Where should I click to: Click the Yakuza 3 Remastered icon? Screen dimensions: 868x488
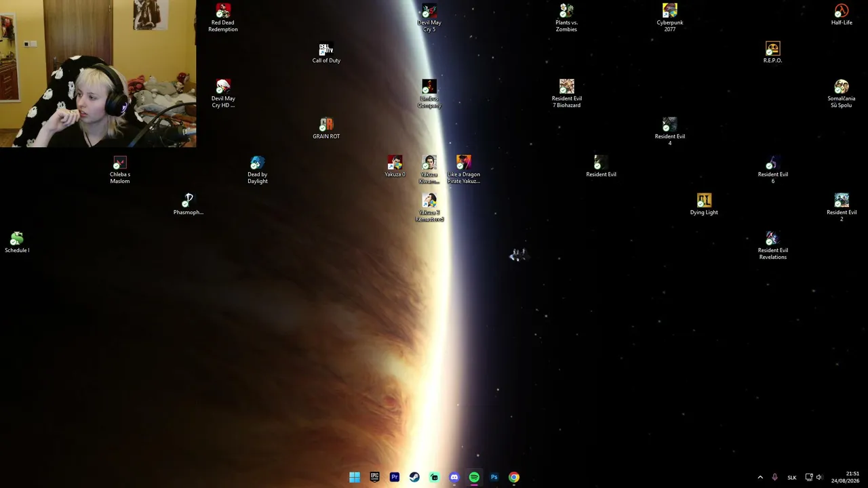429,208
